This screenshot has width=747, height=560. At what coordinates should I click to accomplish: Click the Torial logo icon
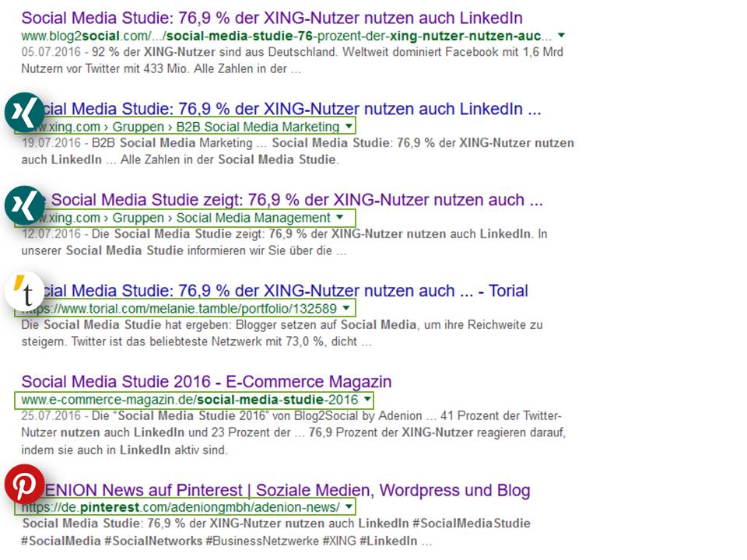(x=24, y=292)
